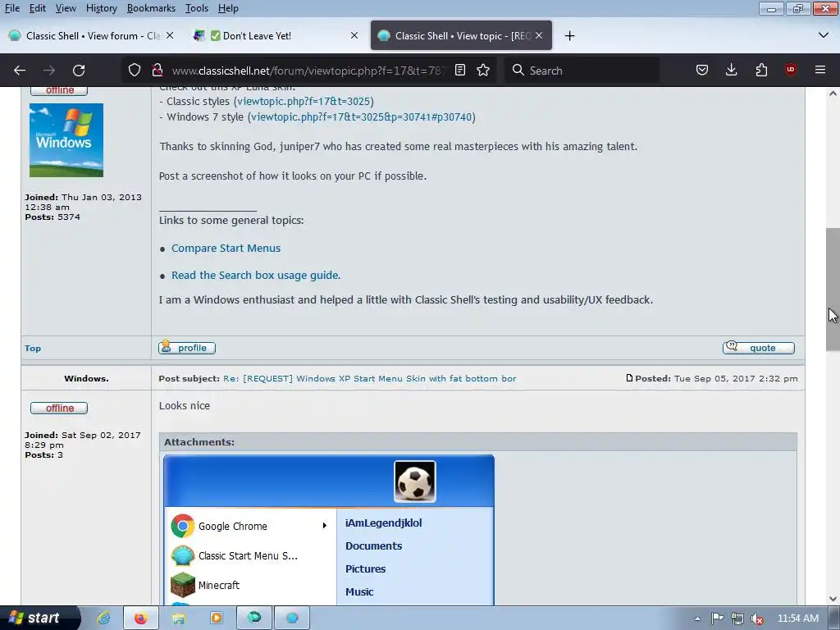Open File Explorer folder on taskbar
The width and height of the screenshot is (840, 630).
click(x=178, y=619)
